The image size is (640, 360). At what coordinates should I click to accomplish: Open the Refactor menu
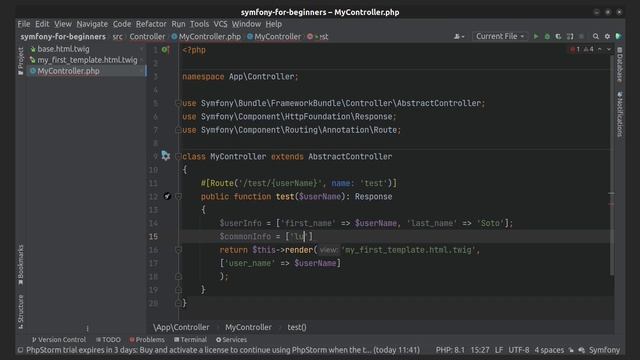[151, 24]
